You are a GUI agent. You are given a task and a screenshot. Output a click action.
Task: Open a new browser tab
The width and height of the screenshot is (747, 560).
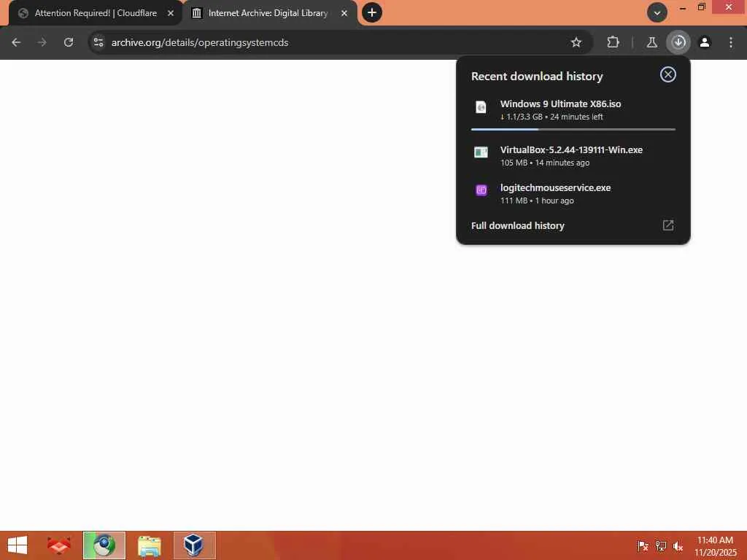[371, 12]
